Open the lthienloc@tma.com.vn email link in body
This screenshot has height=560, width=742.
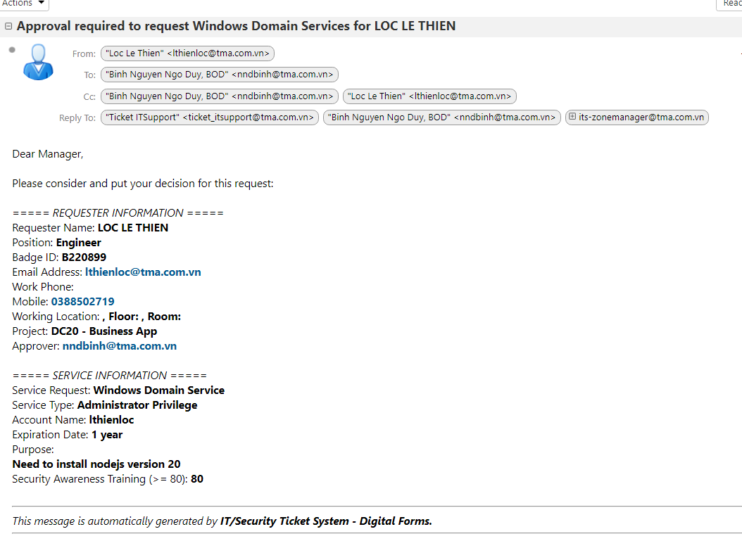coord(143,272)
